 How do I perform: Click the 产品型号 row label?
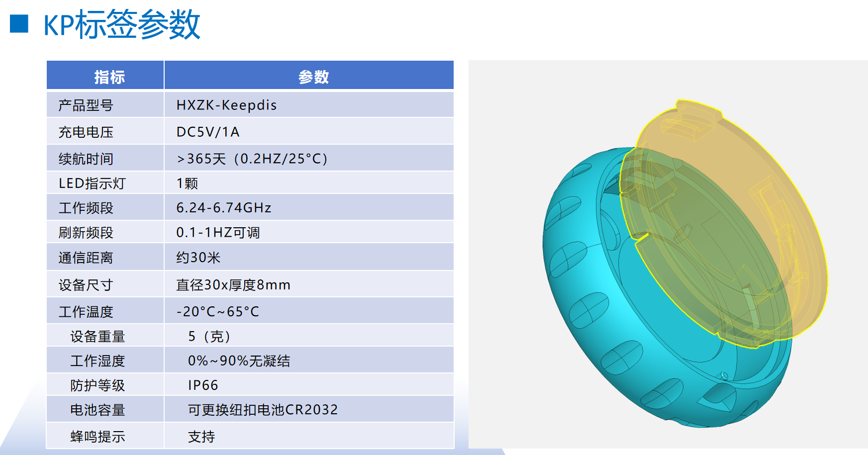(x=86, y=105)
